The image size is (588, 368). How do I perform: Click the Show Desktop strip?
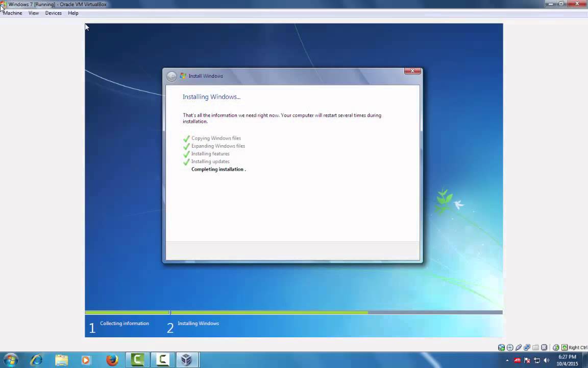585,360
